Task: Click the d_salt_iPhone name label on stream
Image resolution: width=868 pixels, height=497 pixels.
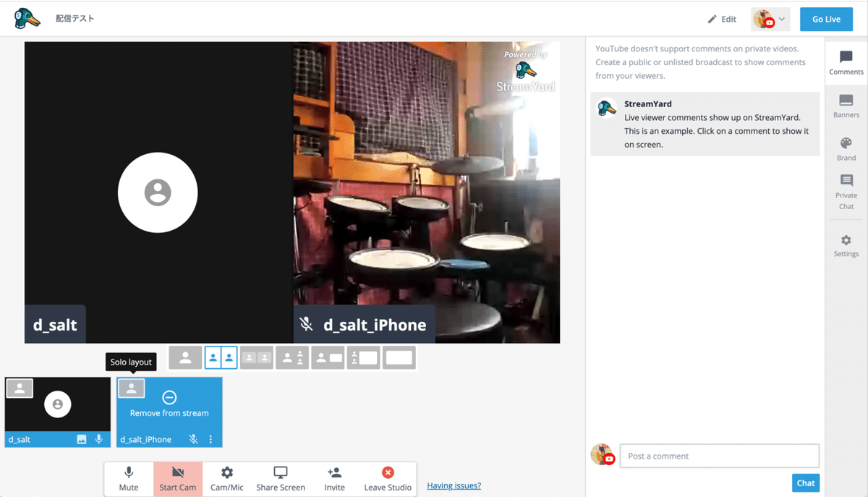Action: pos(365,325)
